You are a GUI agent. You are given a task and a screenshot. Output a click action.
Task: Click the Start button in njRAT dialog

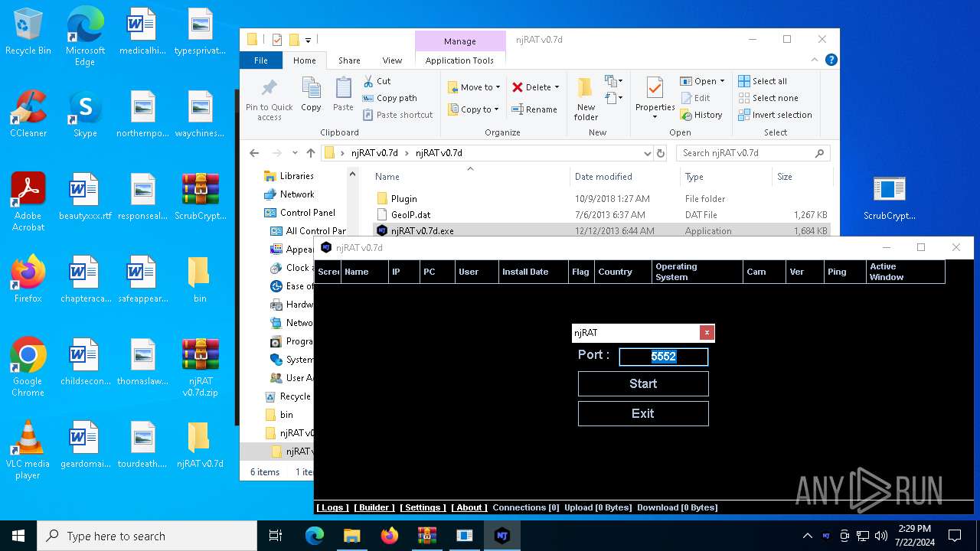click(x=643, y=384)
